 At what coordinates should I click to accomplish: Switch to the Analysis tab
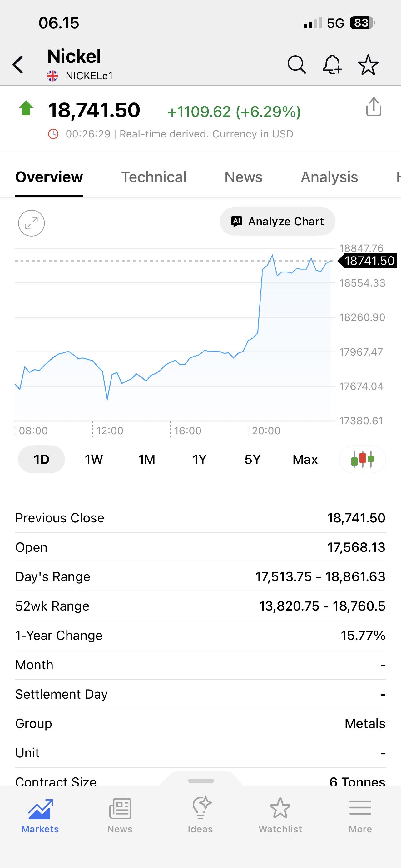click(329, 177)
